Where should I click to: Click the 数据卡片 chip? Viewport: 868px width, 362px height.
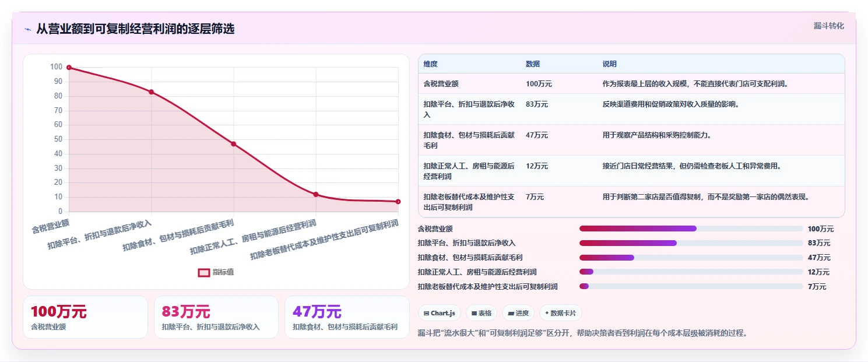click(560, 313)
